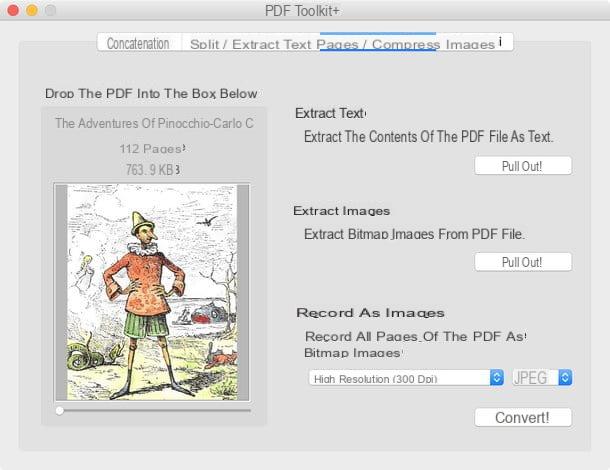
Task: Click the gray zoom window button
Action: [50, 10]
